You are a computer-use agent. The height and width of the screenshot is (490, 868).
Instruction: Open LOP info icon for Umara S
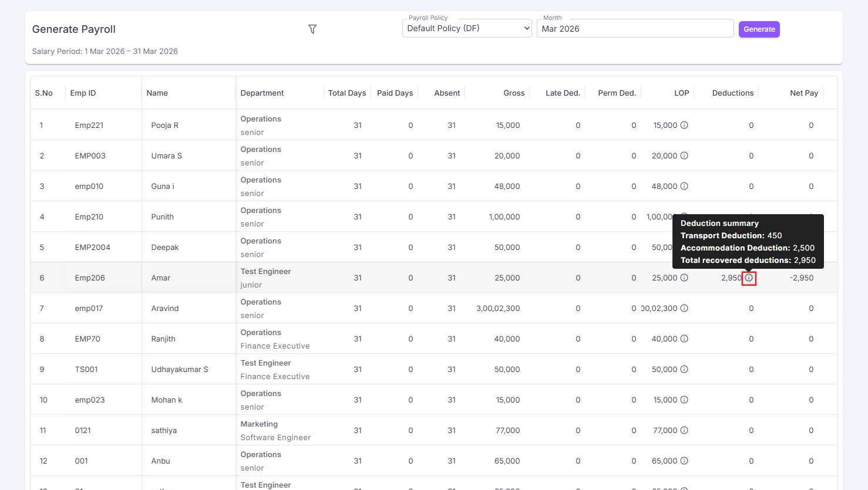tap(684, 156)
